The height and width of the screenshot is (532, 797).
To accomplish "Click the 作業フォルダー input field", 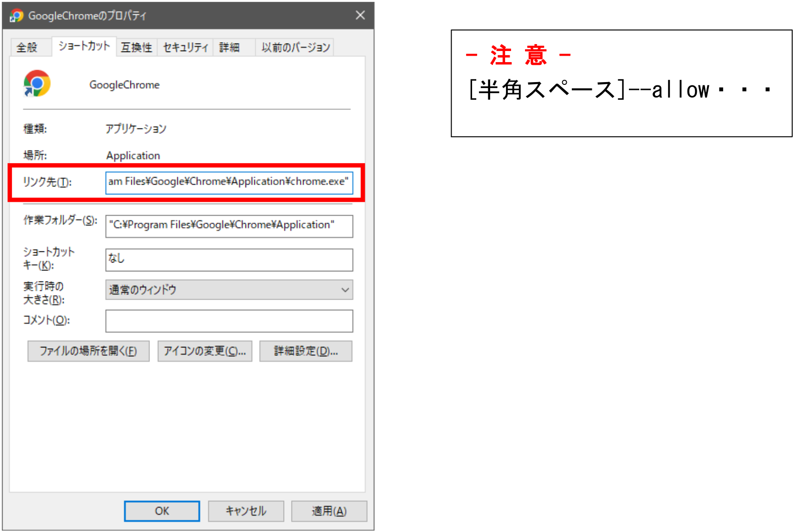I will tap(229, 226).
